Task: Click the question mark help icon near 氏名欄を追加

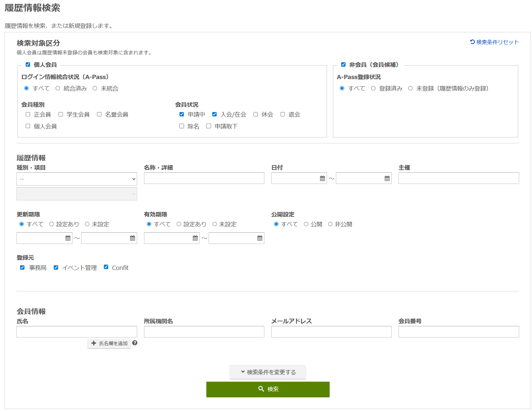Action: [x=135, y=343]
